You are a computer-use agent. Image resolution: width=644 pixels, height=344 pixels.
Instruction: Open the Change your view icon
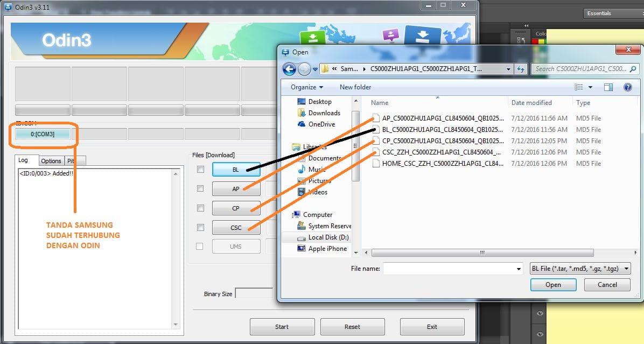coord(579,87)
